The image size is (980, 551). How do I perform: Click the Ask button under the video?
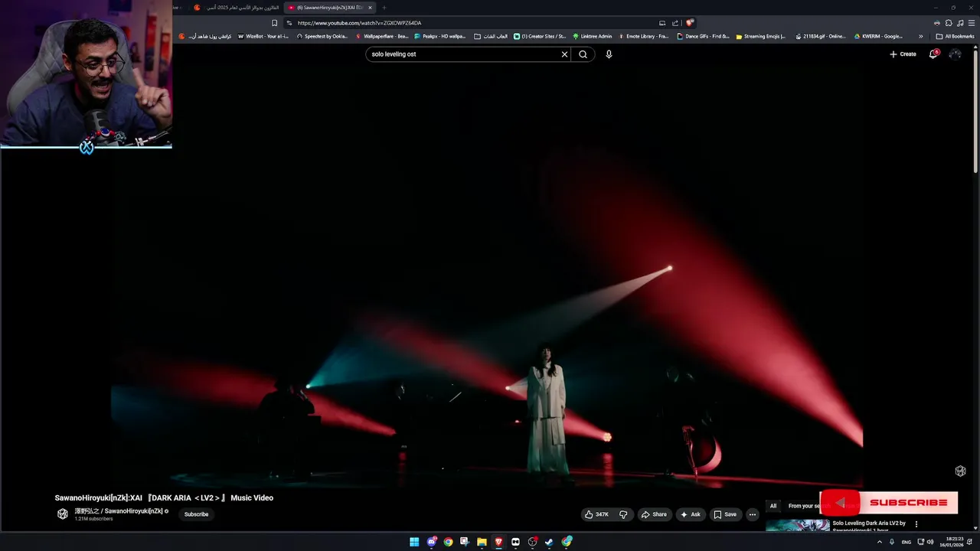(x=691, y=514)
